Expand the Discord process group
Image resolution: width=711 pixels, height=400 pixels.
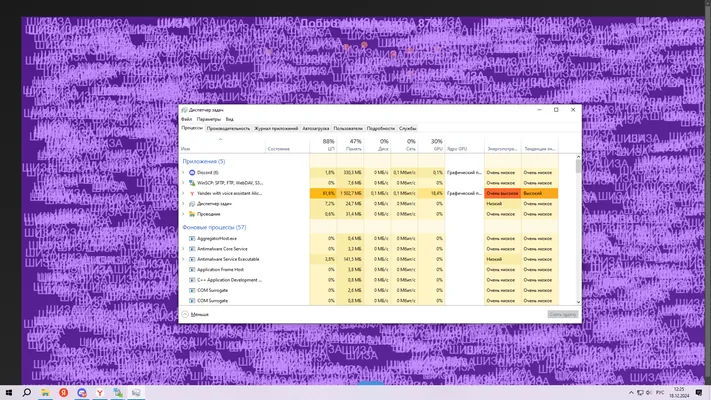(183, 172)
